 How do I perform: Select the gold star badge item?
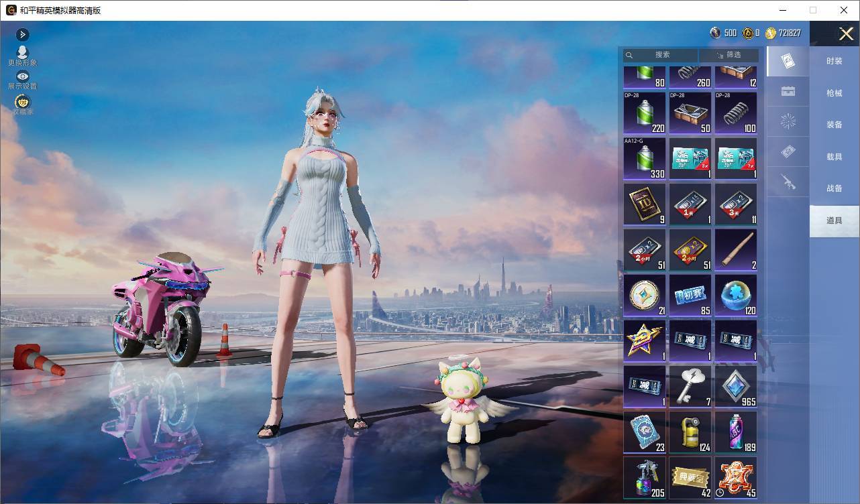point(645,340)
